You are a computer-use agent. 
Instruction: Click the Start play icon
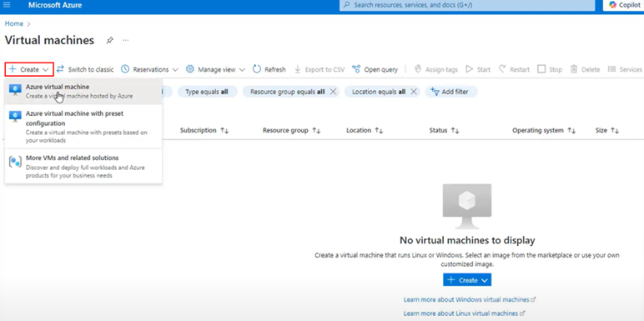(470, 69)
